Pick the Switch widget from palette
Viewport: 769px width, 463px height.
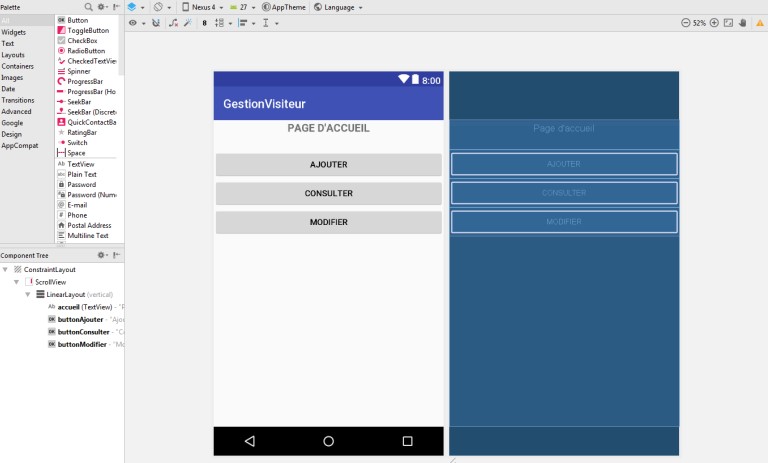[77, 142]
